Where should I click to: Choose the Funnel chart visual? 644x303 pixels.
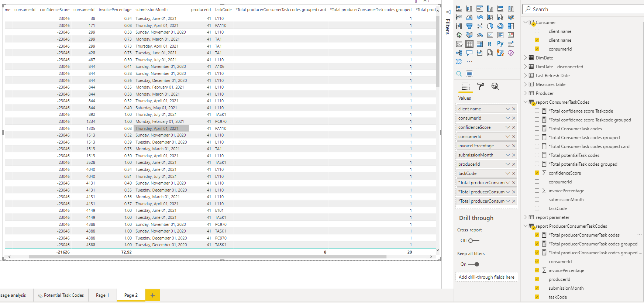coord(469,26)
